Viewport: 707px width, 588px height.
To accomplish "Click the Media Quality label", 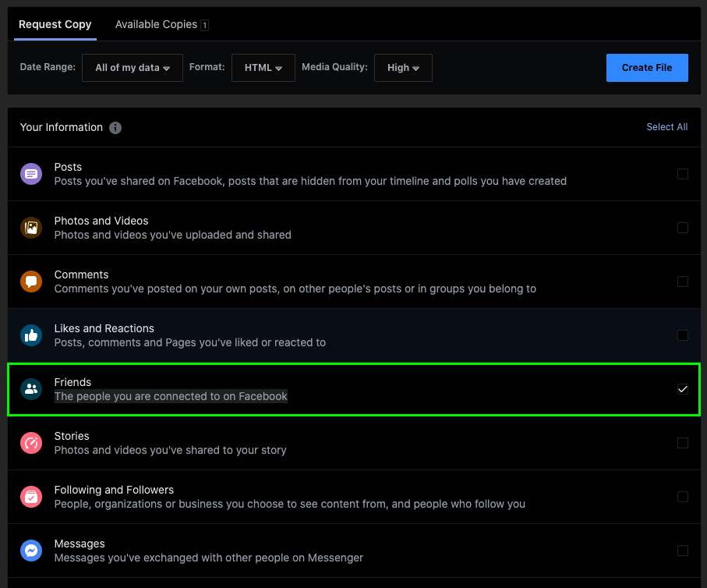I will click(x=334, y=67).
